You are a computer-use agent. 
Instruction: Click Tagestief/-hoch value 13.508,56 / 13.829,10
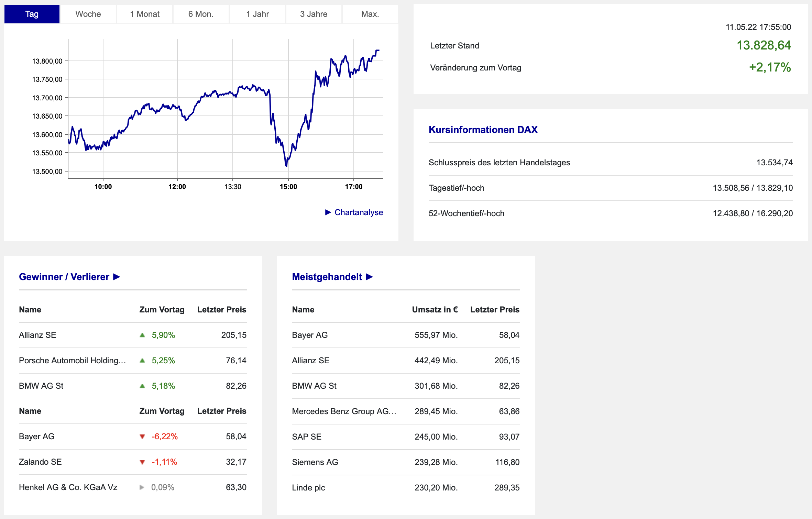(753, 188)
